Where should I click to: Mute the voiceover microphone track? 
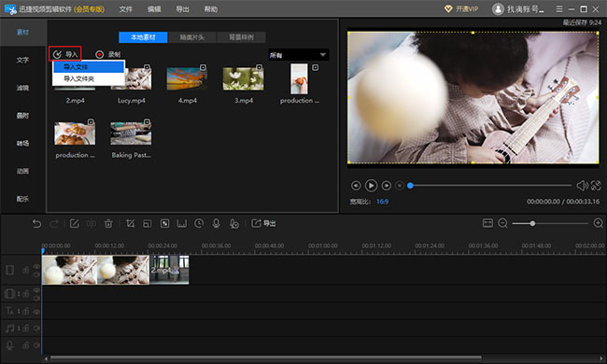pyautogui.click(x=36, y=345)
